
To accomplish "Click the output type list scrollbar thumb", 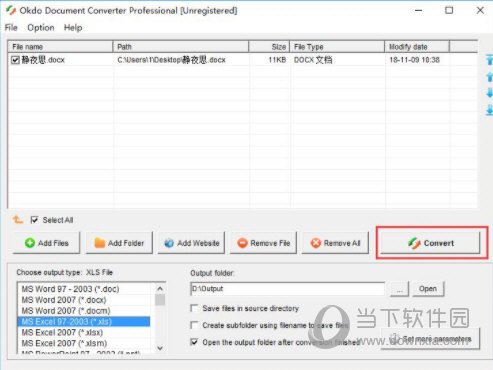I will pos(160,300).
